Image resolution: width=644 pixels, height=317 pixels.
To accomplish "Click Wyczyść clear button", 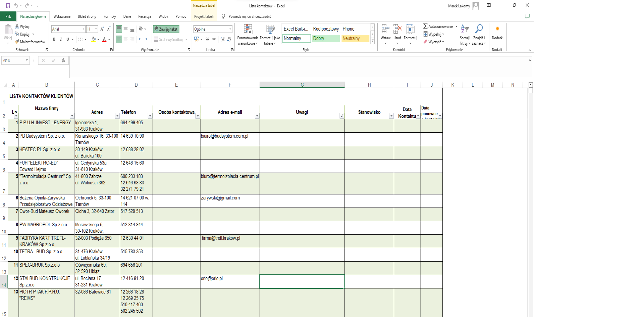I will (434, 42).
